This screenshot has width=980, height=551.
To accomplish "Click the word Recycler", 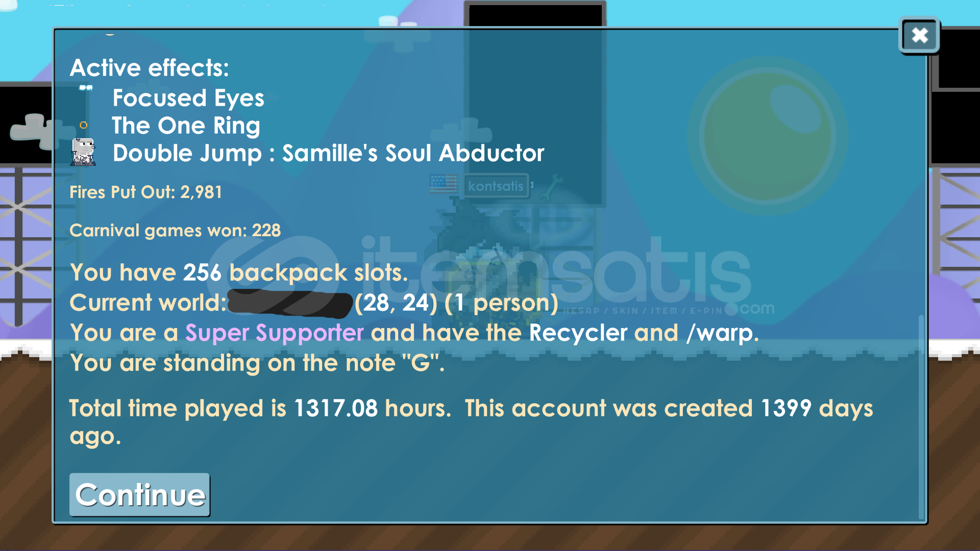I will [578, 333].
